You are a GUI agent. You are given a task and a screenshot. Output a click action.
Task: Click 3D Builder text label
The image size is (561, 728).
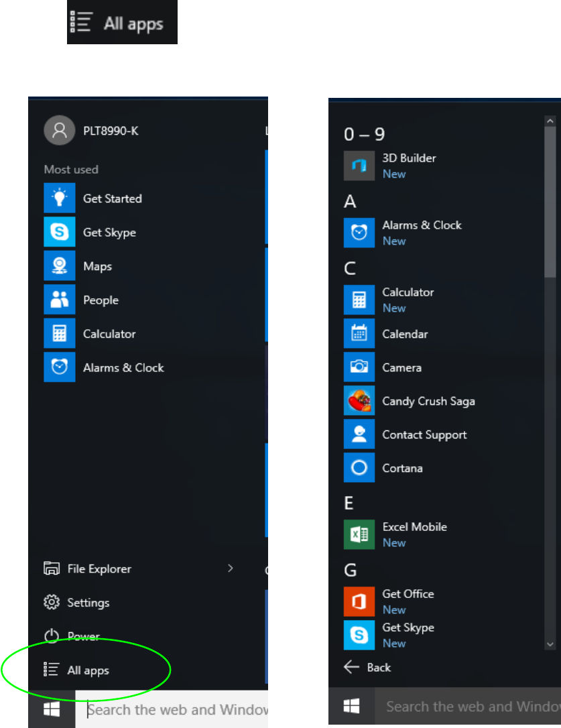point(409,158)
